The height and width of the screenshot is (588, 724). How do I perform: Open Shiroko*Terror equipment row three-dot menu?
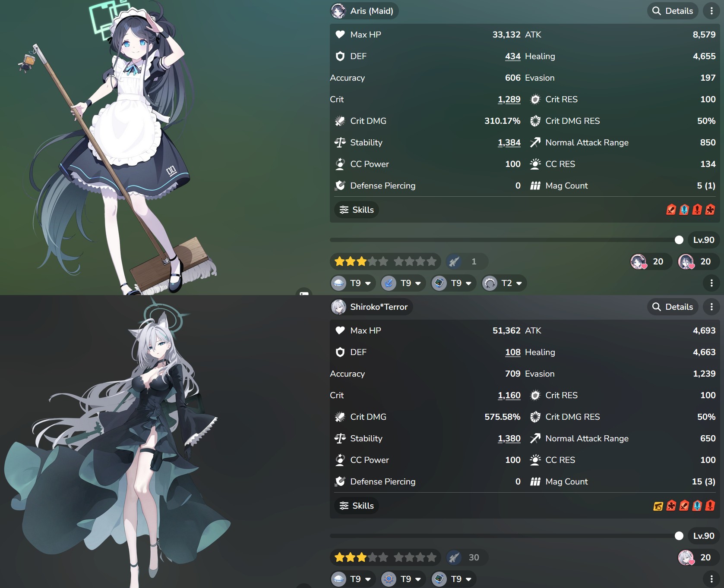click(x=711, y=579)
